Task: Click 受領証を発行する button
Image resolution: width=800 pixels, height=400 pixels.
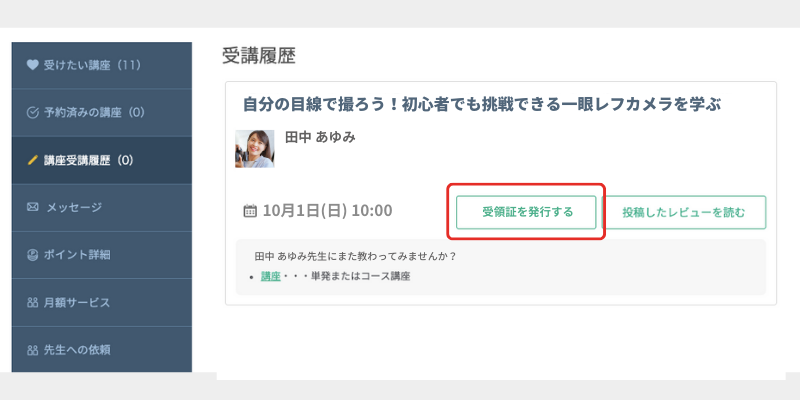Action: tap(526, 212)
